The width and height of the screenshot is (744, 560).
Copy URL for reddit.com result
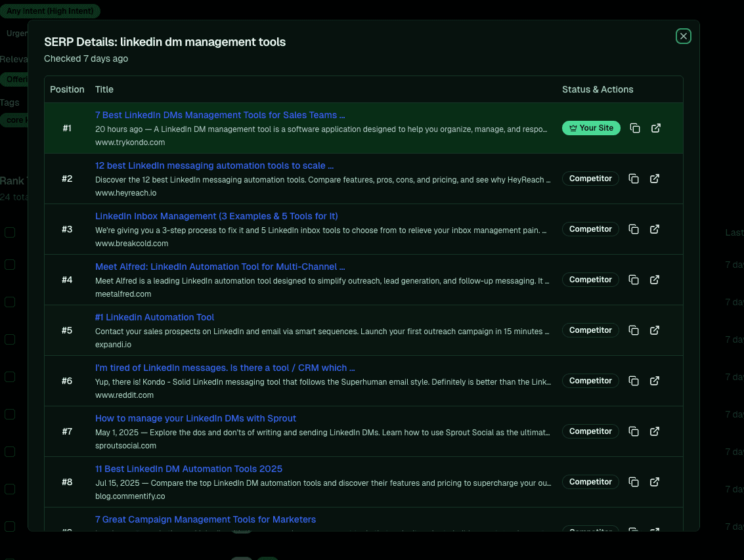[x=634, y=381]
